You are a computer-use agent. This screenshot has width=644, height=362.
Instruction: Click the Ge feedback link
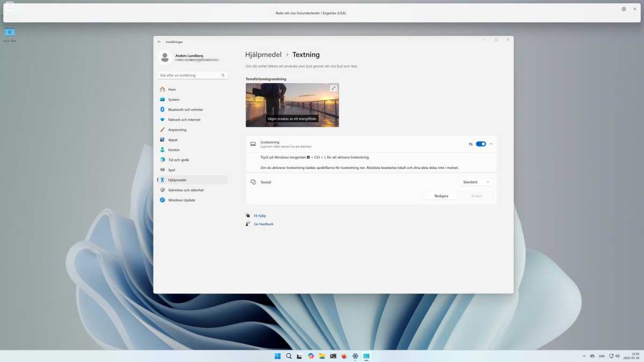(x=264, y=224)
